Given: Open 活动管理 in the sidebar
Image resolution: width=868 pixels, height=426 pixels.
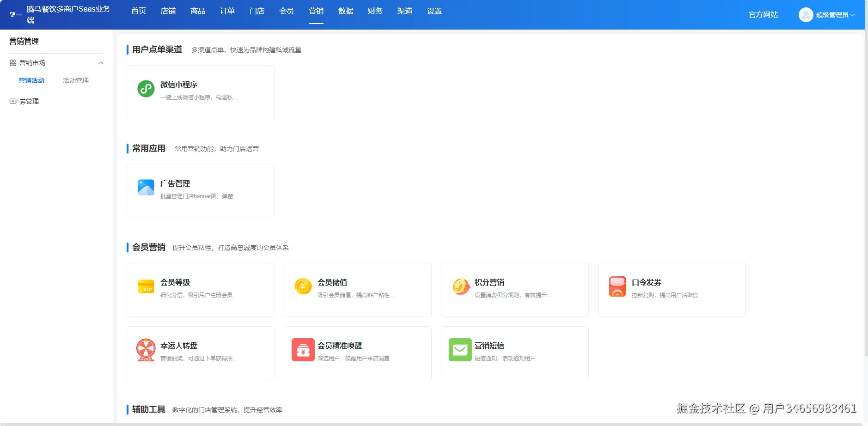Looking at the screenshot, I should tap(76, 80).
